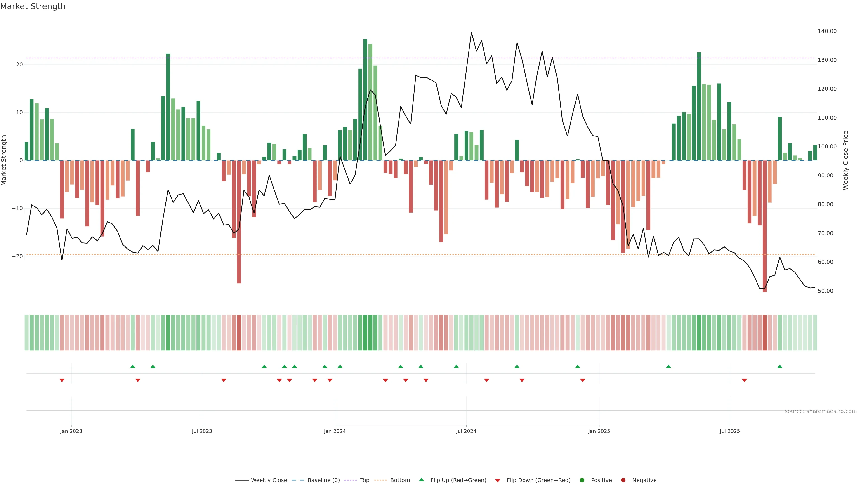Click the Jan 2024 x-axis label
868x488 pixels.
click(x=335, y=431)
